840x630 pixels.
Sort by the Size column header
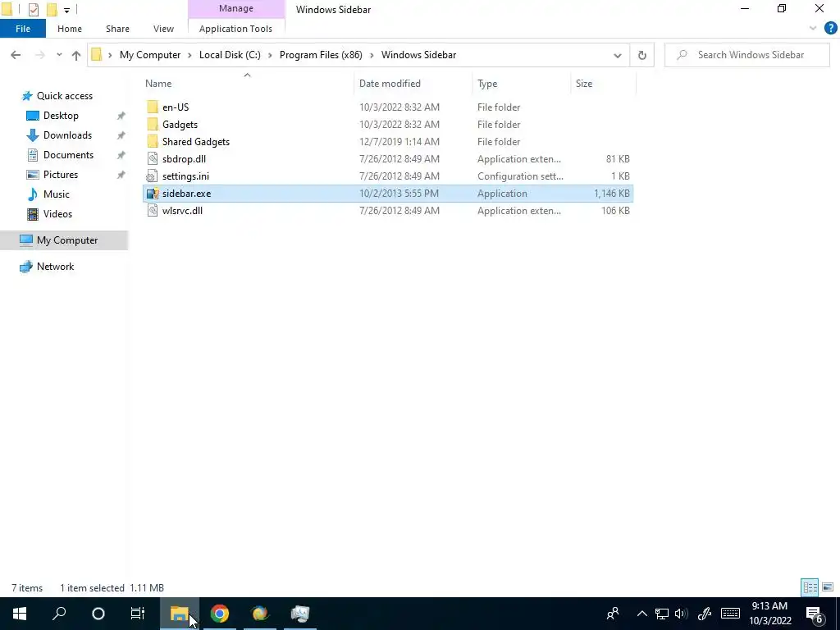pos(603,84)
